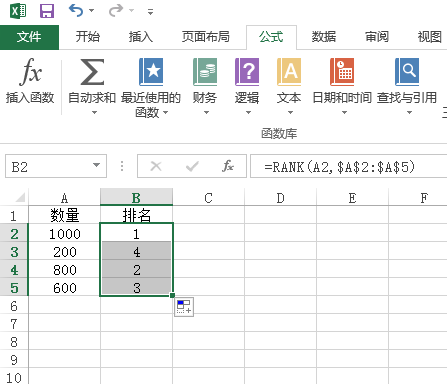Click the cell with value 600
Viewport: 447px width, 384px height.
tap(64, 288)
